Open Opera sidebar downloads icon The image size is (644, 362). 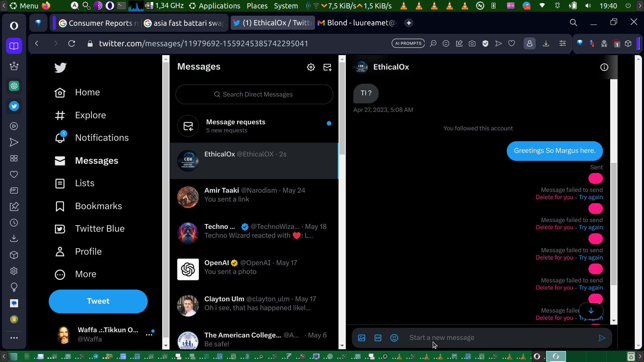tap(14, 239)
